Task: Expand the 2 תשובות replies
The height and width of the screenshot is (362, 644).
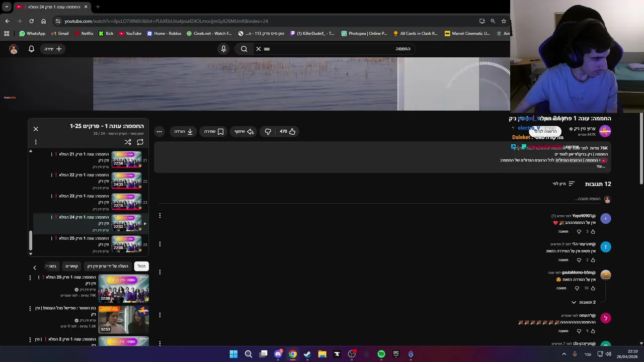Action: click(583, 303)
